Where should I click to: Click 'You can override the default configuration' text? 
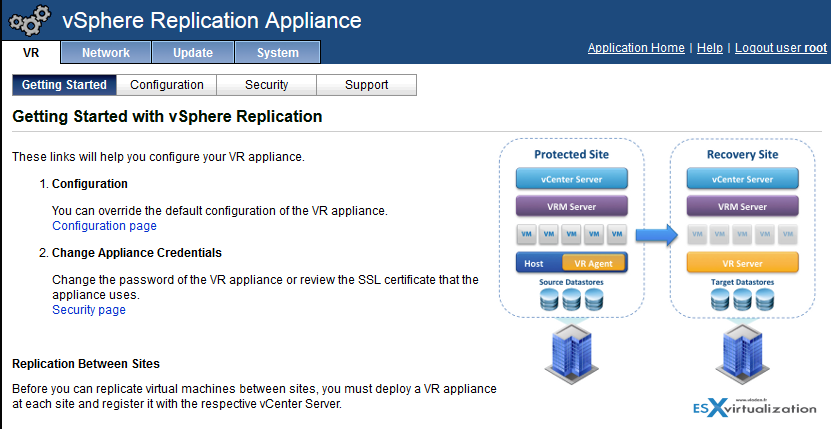click(x=220, y=211)
